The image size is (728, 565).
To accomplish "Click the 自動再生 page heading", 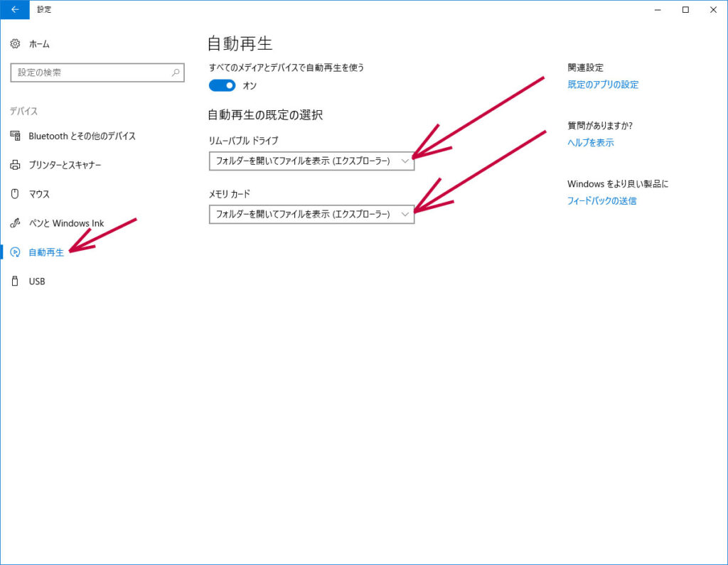I will (x=240, y=43).
